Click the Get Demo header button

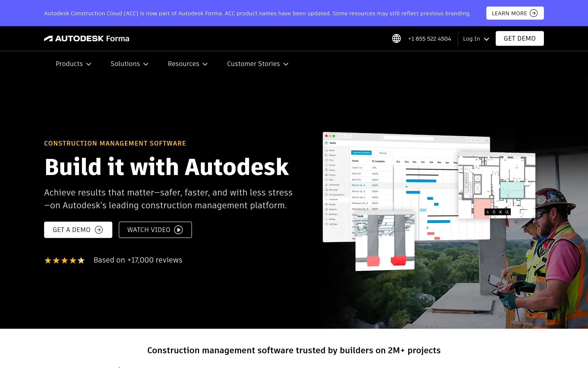click(520, 38)
